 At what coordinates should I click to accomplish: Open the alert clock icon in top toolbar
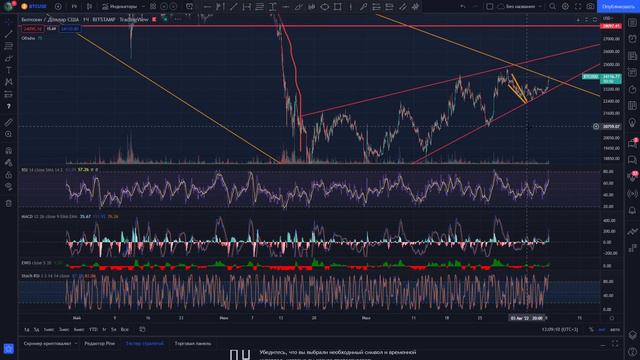point(189,7)
